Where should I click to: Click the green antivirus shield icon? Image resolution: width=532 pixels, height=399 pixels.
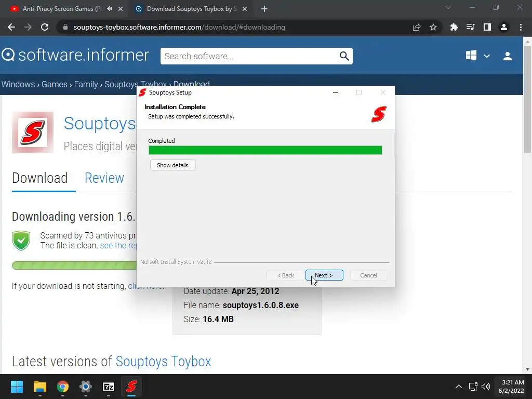coord(21,241)
